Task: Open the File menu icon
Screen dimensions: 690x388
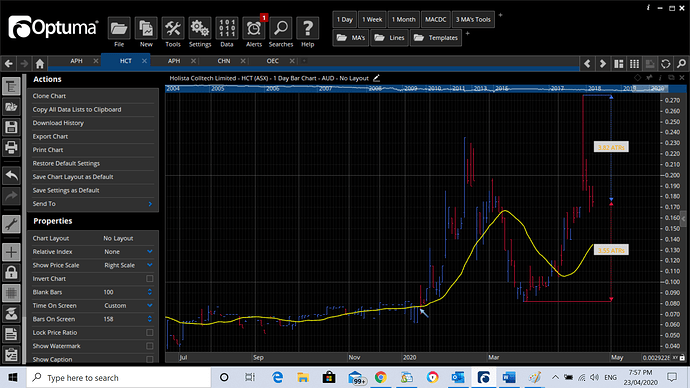Action: [119, 29]
